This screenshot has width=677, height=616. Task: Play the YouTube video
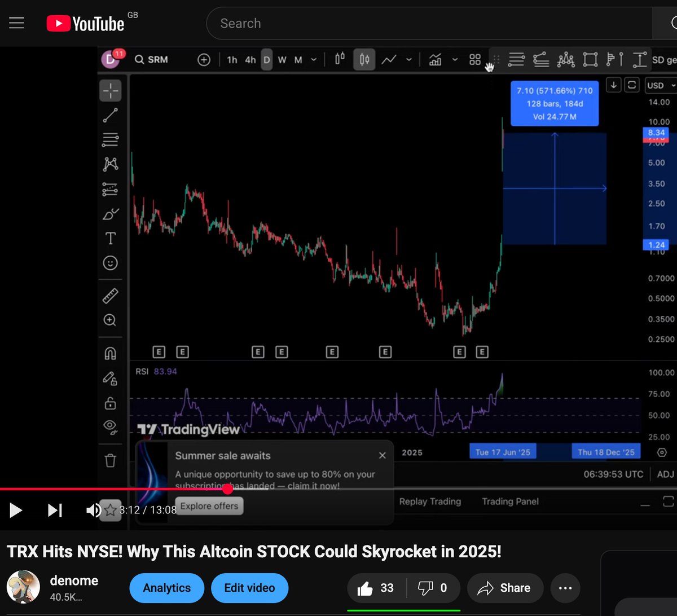pos(16,511)
